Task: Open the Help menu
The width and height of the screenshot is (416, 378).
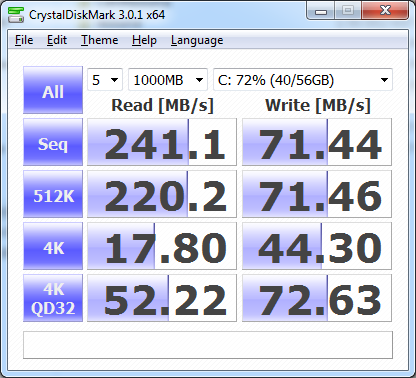Action: click(144, 40)
